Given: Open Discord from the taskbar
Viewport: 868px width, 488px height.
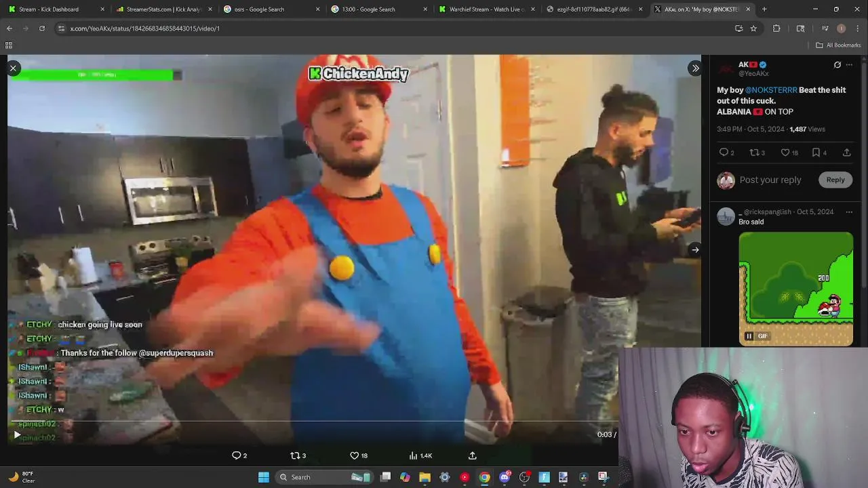Looking at the screenshot, I should (x=505, y=477).
